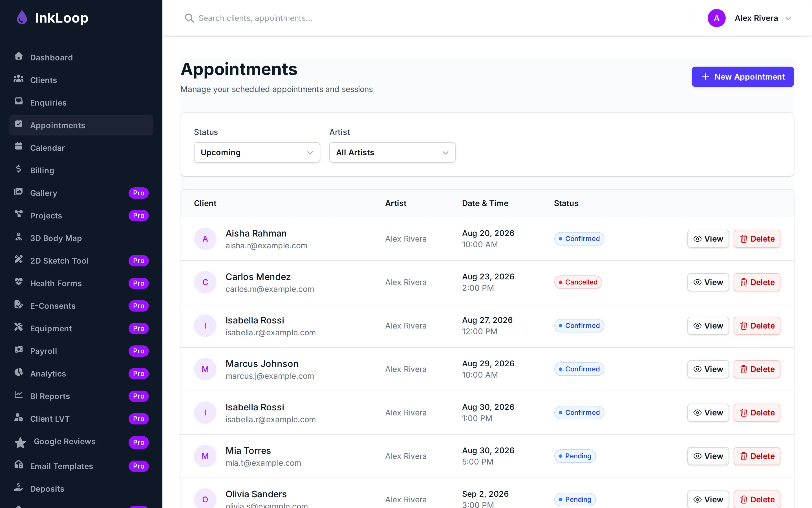
Task: Click the 2D Sketch Tool pencil-ruler icon
Action: coord(18,259)
